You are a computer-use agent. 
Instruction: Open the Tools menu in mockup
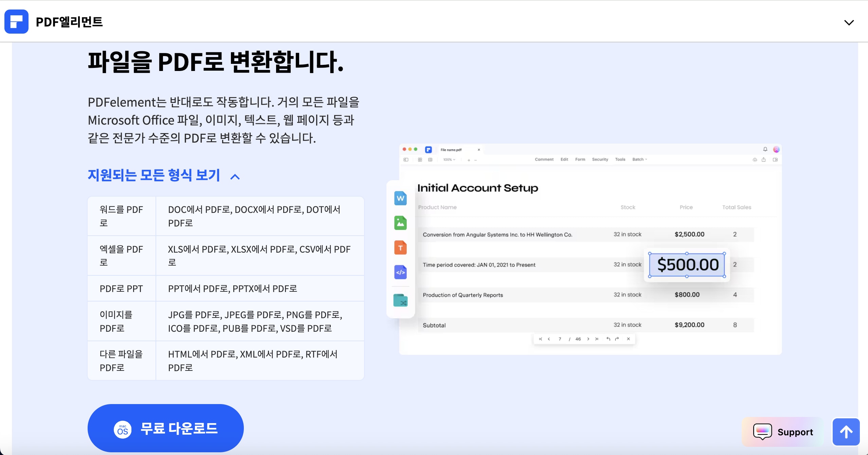pyautogui.click(x=620, y=159)
